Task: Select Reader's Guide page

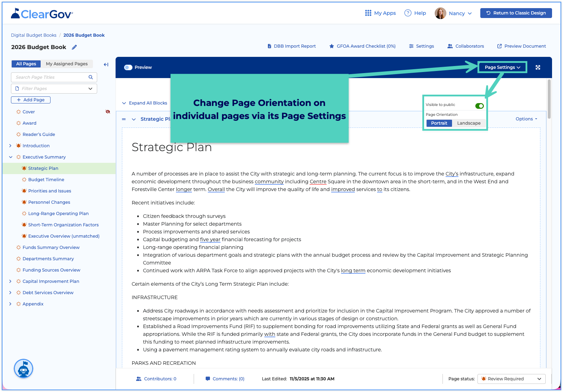Action: (x=39, y=134)
